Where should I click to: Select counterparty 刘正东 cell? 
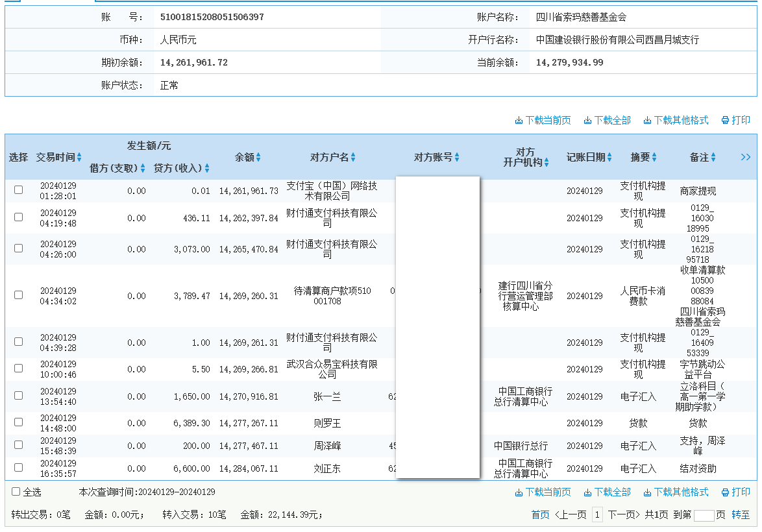pos(327,469)
